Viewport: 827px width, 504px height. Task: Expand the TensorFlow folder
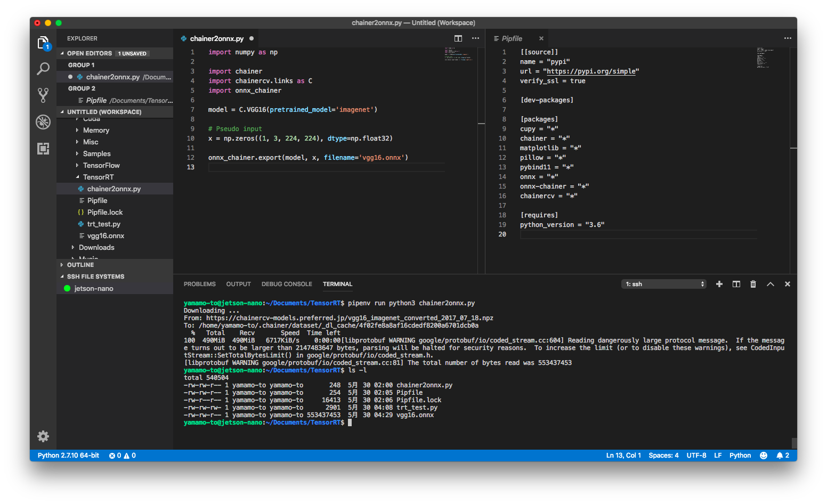pyautogui.click(x=101, y=165)
